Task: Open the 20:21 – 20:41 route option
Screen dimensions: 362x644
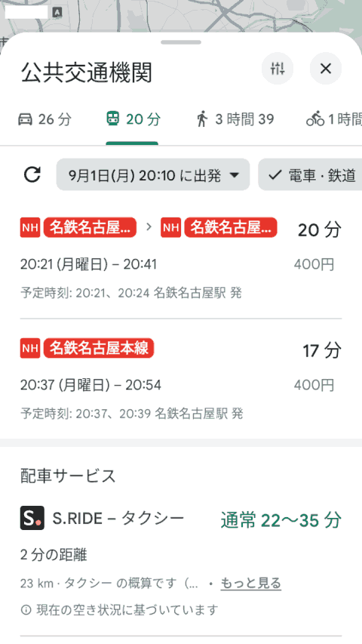Action: (x=181, y=259)
